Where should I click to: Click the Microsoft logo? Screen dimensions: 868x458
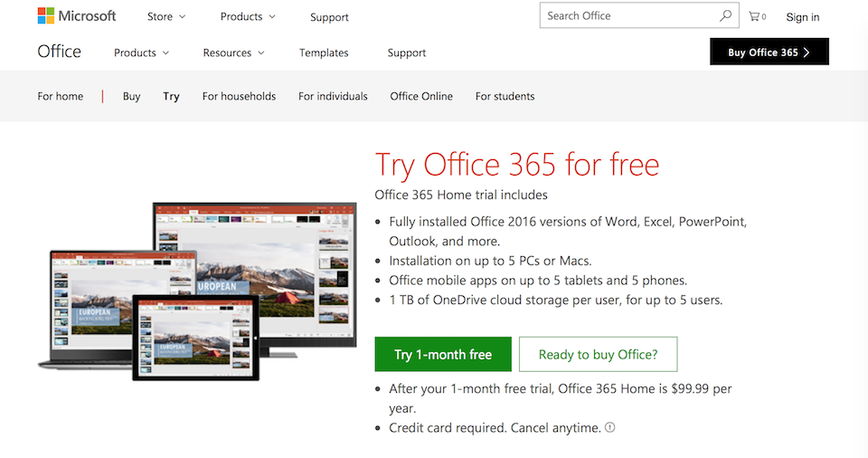[x=76, y=16]
